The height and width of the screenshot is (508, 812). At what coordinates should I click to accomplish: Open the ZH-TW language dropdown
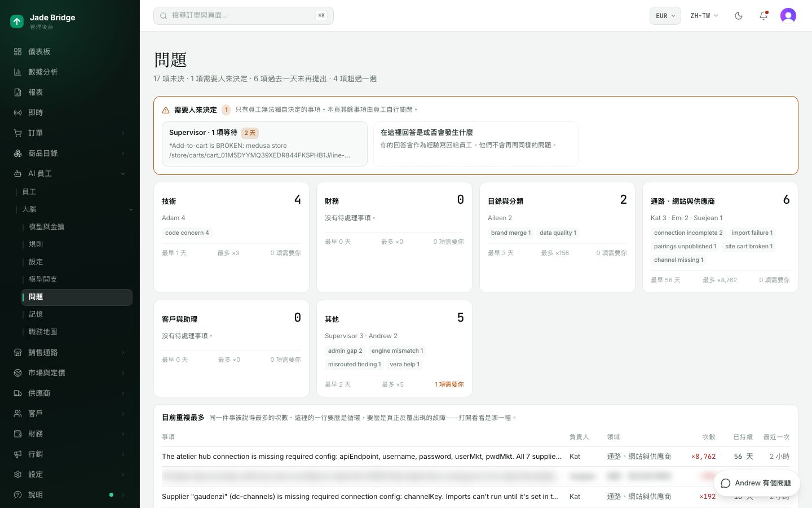pos(704,16)
